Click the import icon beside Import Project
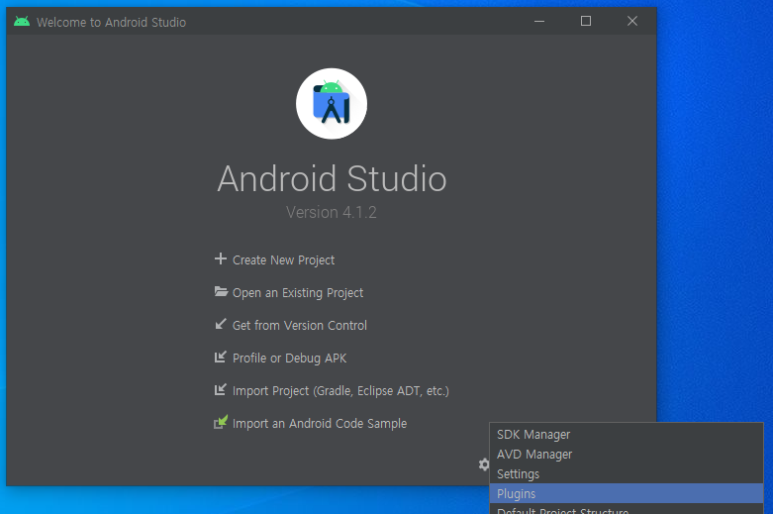Screen dimensions: 773x514 click(220, 389)
